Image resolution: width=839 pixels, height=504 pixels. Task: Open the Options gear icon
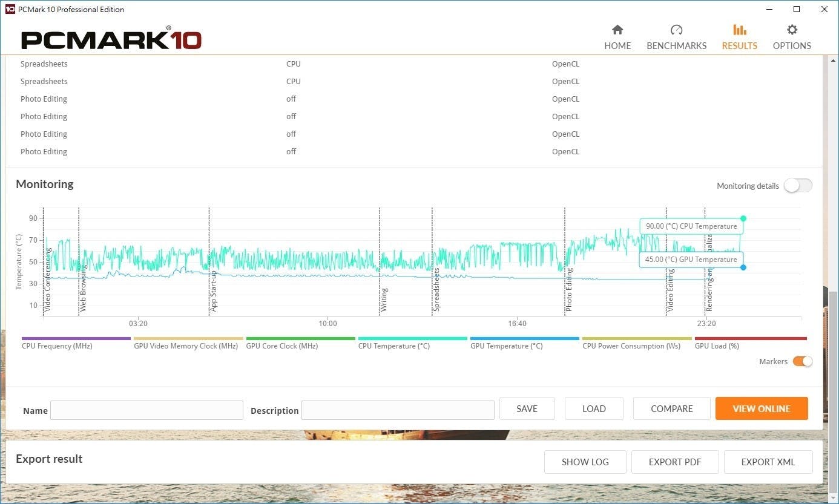tap(792, 30)
